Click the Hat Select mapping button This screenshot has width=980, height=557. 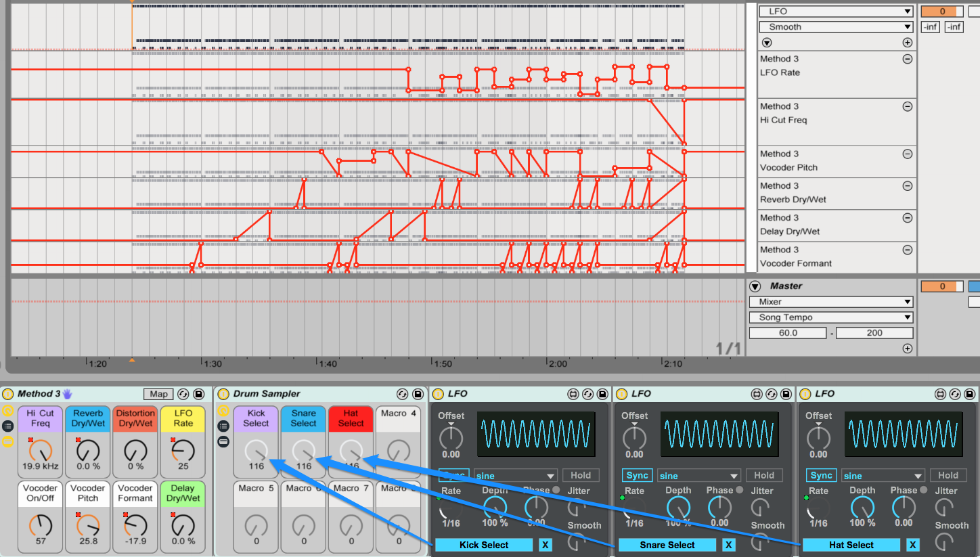pyautogui.click(x=851, y=545)
